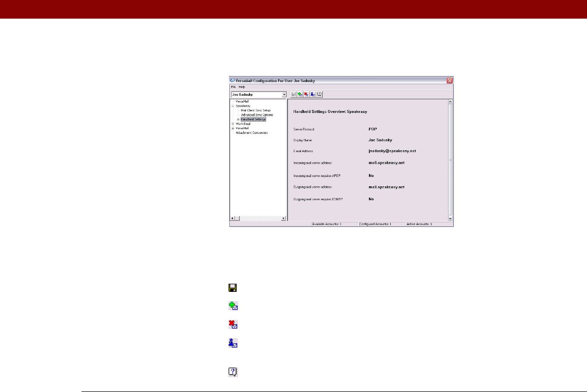Open the Joe Sadusky user dropdown
Screen dimensions: 587x392
click(x=284, y=95)
